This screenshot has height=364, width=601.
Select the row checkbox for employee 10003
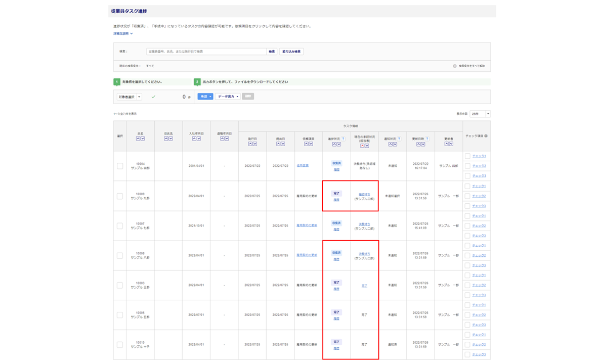click(120, 286)
